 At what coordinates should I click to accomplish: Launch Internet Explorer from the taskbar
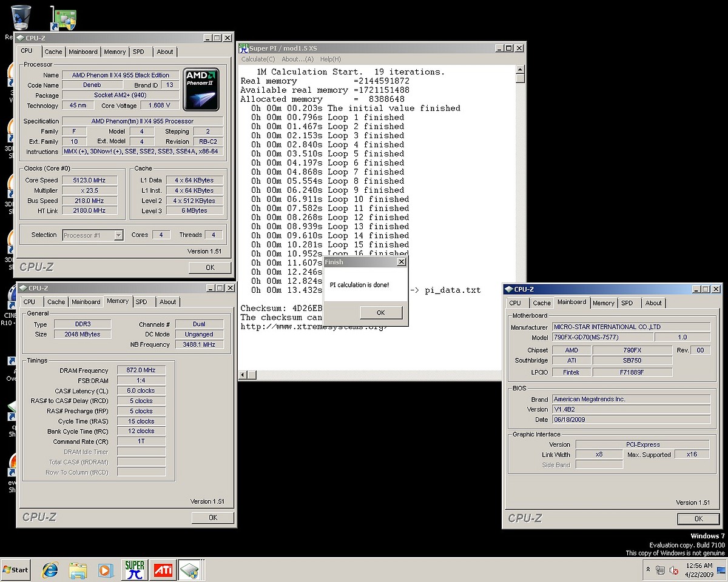coord(50,570)
